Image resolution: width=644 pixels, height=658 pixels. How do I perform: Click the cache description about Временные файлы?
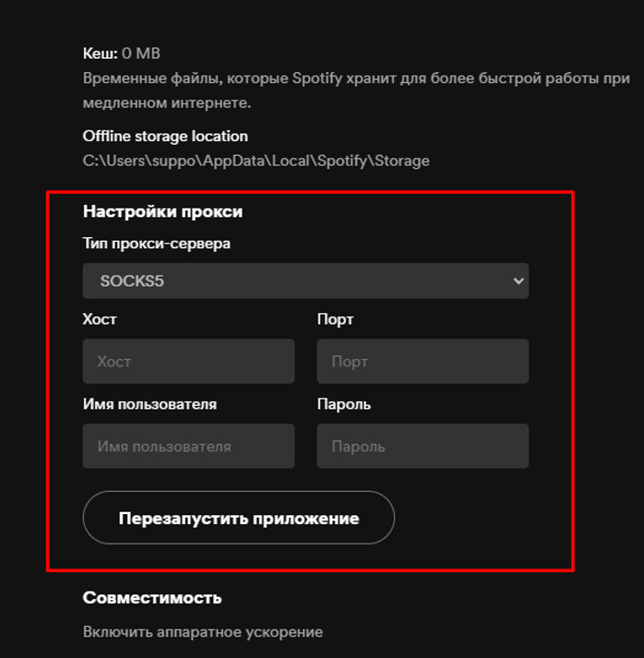355,78
